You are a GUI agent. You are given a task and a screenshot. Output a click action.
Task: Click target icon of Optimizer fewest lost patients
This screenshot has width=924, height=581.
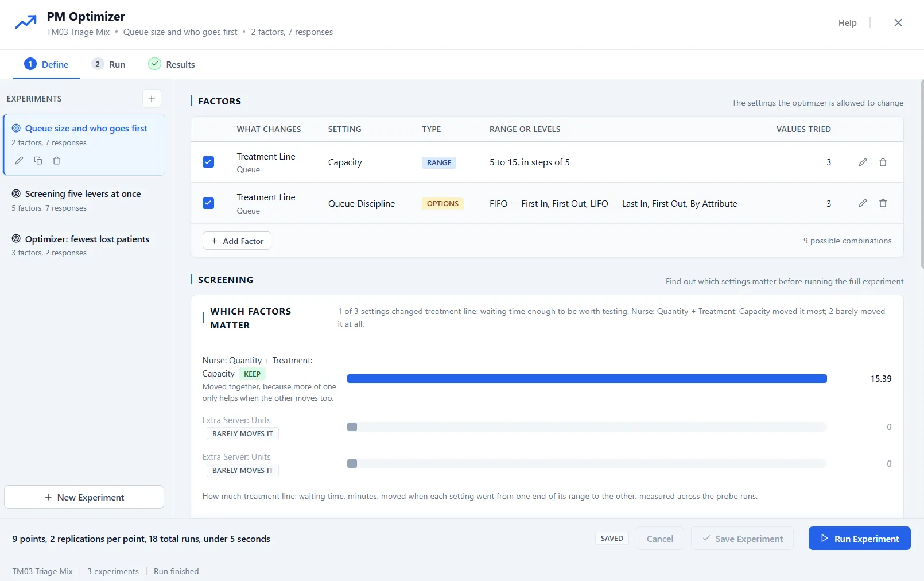[x=16, y=239]
